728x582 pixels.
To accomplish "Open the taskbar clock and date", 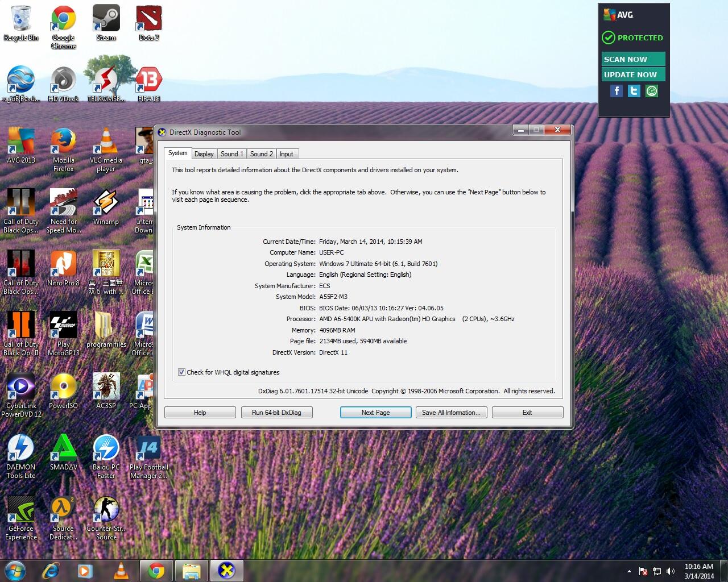I will click(x=699, y=571).
